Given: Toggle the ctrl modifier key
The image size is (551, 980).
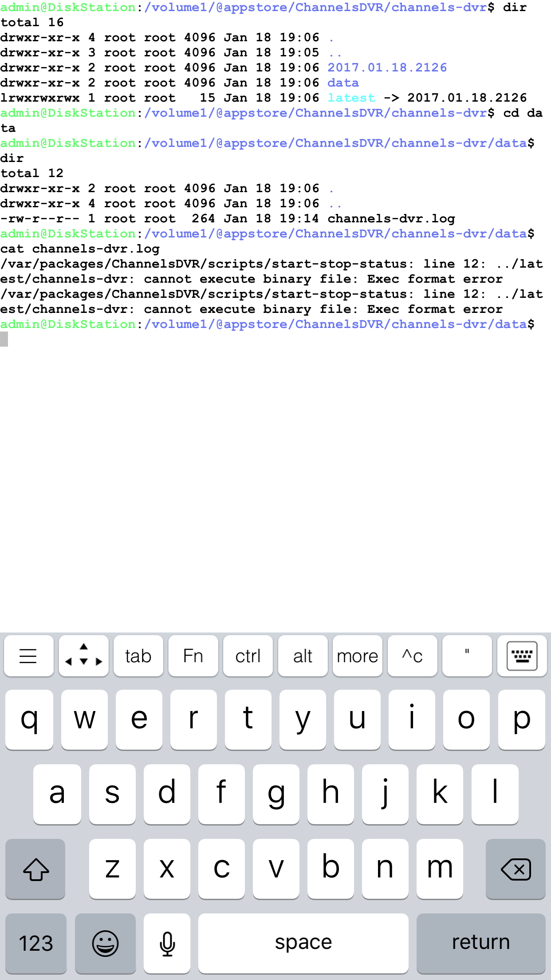Looking at the screenshot, I should tap(248, 656).
